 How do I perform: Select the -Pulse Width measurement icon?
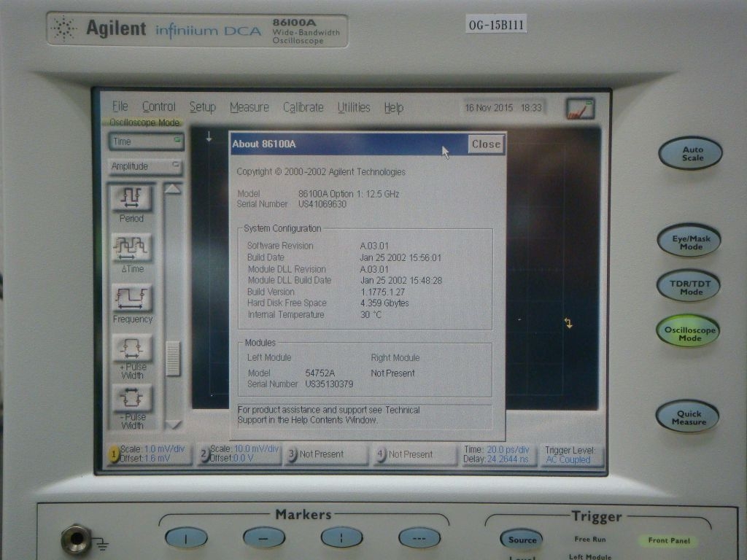[131, 398]
